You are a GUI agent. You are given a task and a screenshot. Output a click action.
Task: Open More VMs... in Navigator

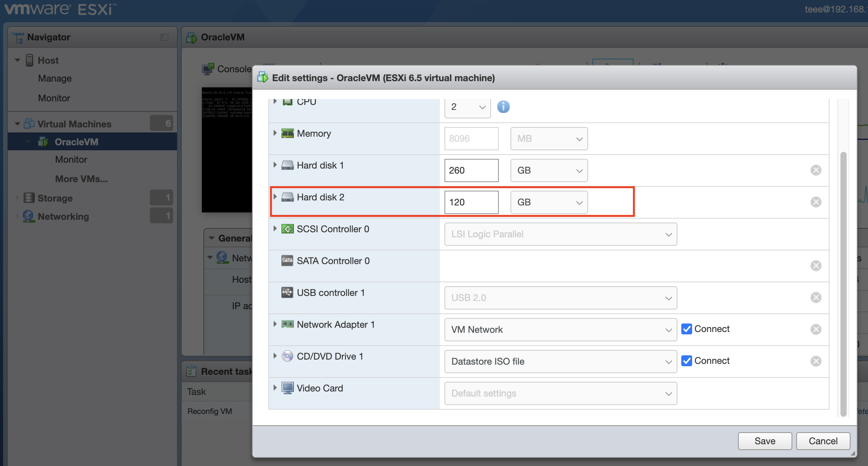click(x=81, y=179)
